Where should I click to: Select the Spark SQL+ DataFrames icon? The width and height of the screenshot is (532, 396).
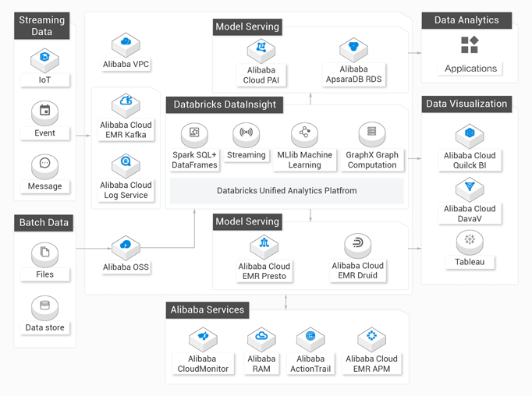(194, 135)
